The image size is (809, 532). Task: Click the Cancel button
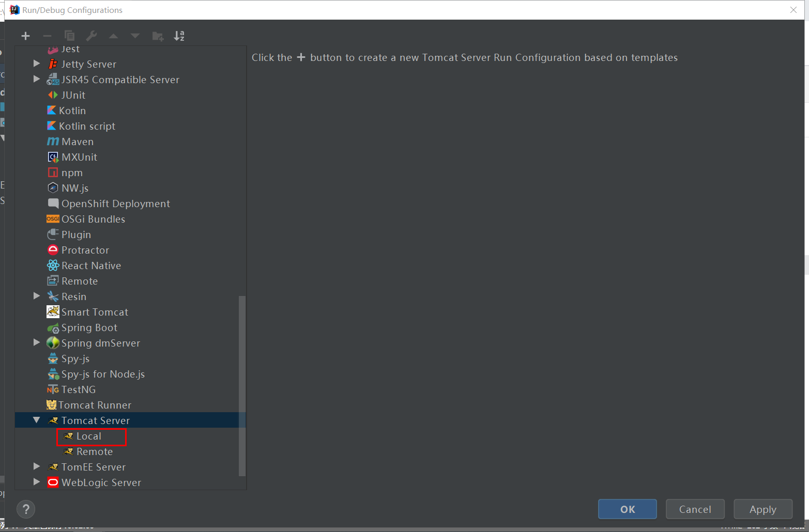(695, 509)
